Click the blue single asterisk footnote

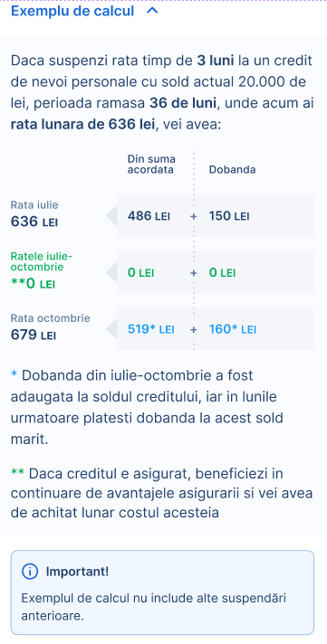pos(14,374)
